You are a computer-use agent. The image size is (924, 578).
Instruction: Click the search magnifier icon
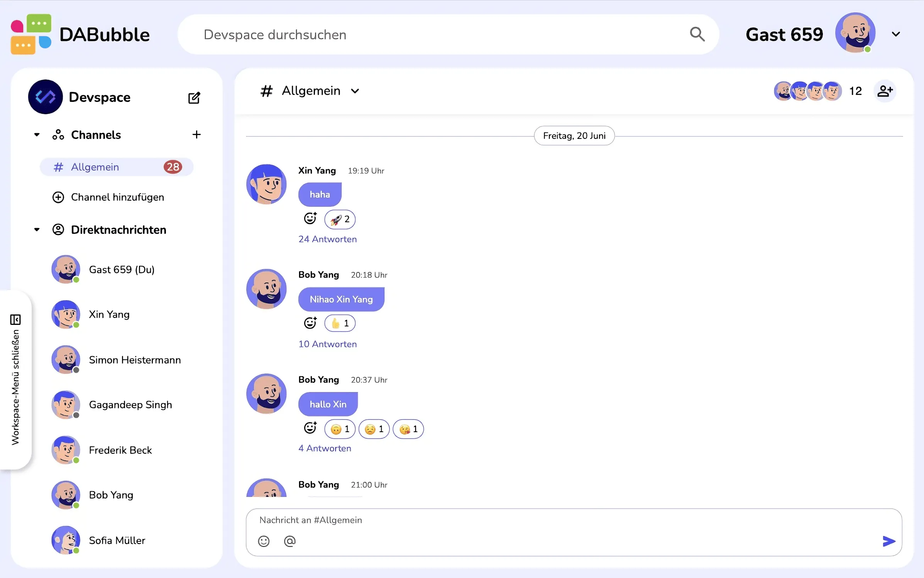pos(697,34)
